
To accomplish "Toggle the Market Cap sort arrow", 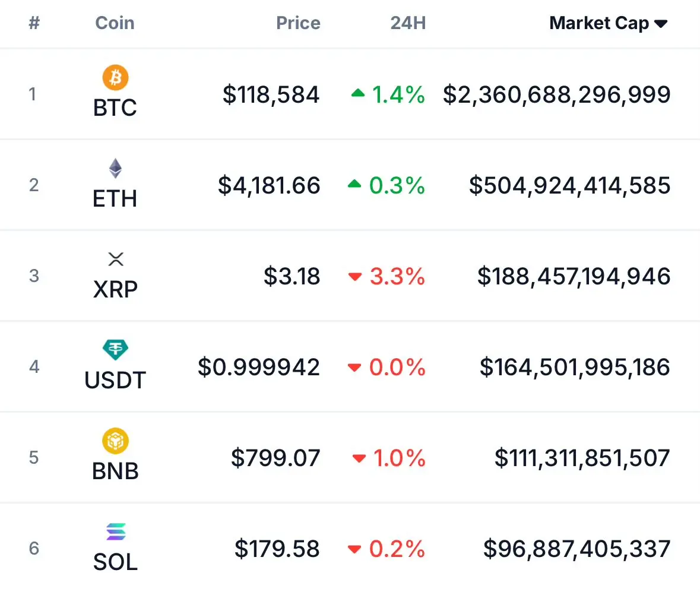I will [x=661, y=24].
